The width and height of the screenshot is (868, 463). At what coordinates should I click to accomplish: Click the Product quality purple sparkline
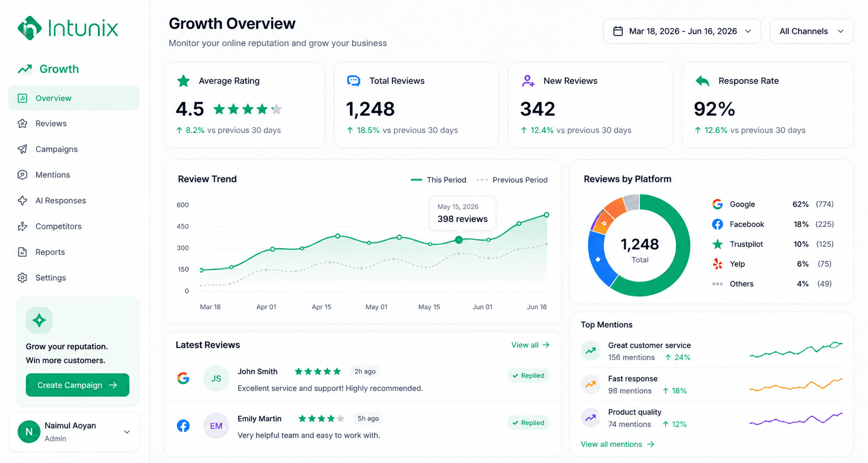796,419
